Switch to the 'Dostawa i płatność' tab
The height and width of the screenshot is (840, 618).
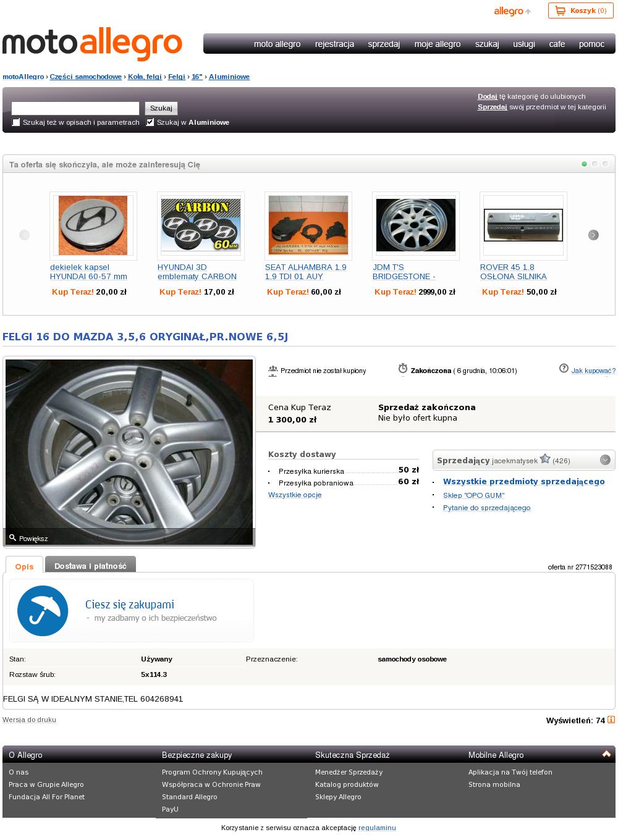[90, 565]
